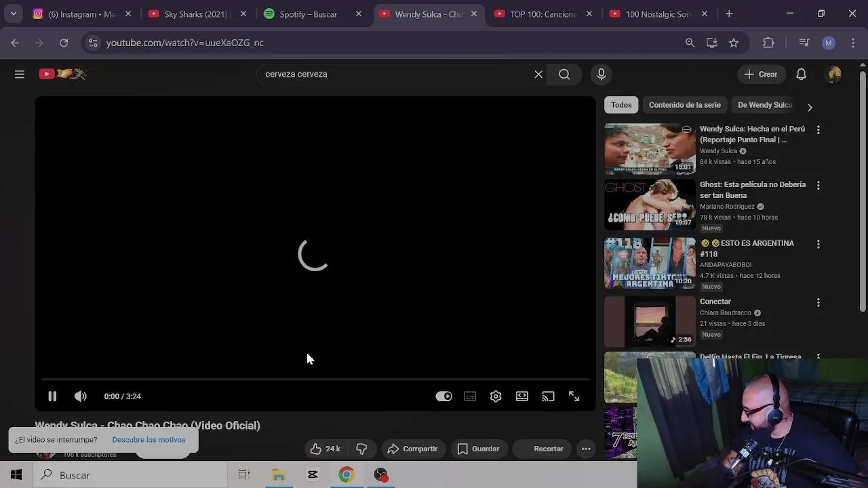This screenshot has width=868, height=488.
Task: Open Wendy Sulca Hecha en el Perú thumbnail
Action: (x=650, y=149)
